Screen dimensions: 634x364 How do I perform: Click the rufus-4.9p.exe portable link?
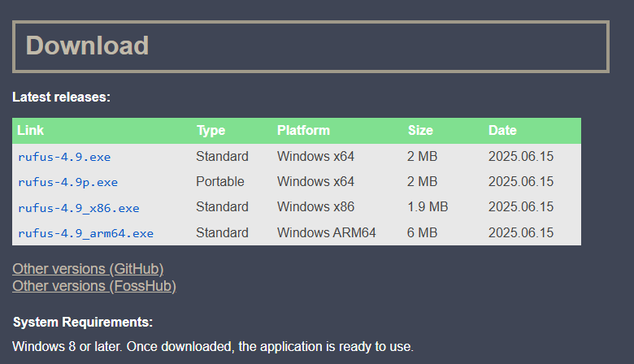(x=67, y=182)
